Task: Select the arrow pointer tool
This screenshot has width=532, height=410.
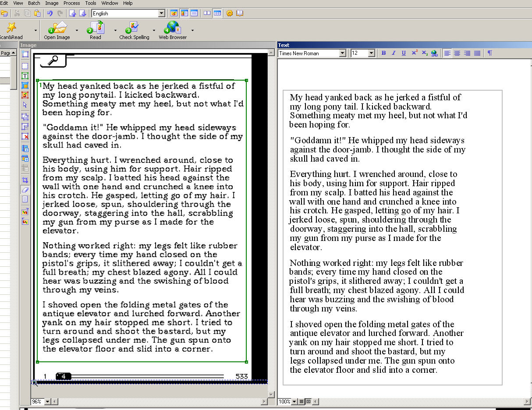Action: click(25, 105)
